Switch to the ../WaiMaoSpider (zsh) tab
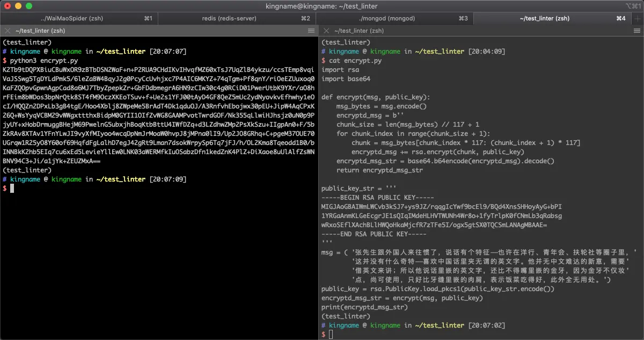644x340 pixels. (79, 18)
